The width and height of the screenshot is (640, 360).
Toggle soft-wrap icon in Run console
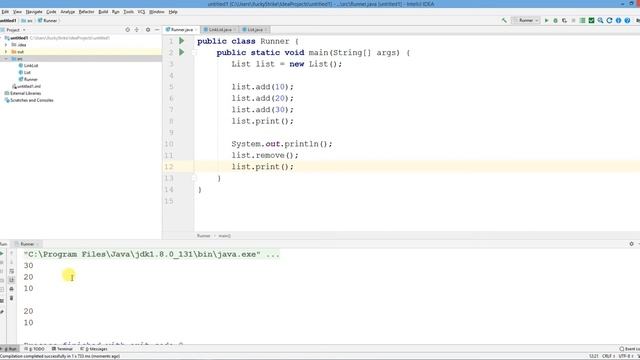(x=11, y=271)
